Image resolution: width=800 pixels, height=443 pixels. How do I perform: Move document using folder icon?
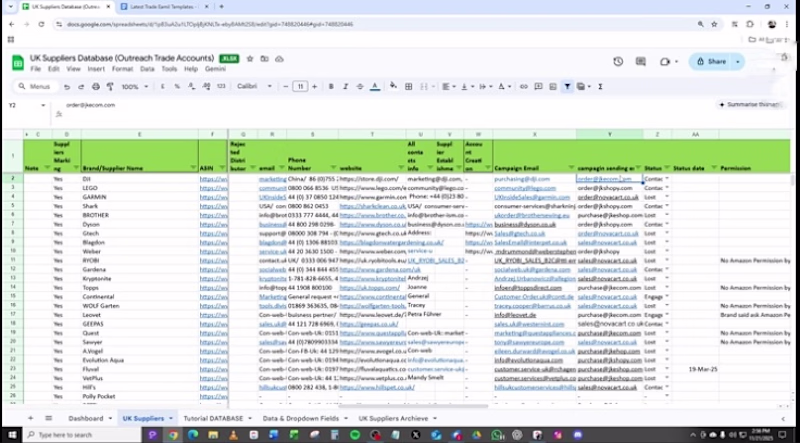(x=264, y=59)
